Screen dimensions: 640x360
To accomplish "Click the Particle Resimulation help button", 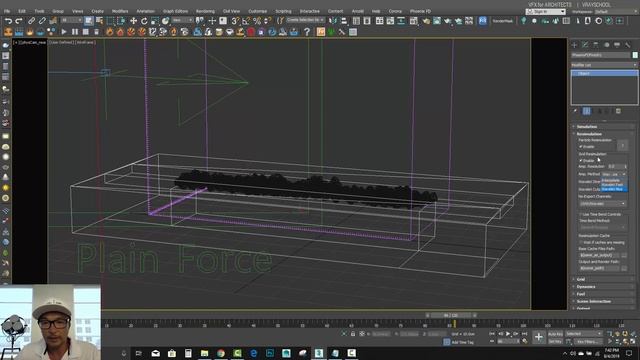I will [622, 146].
